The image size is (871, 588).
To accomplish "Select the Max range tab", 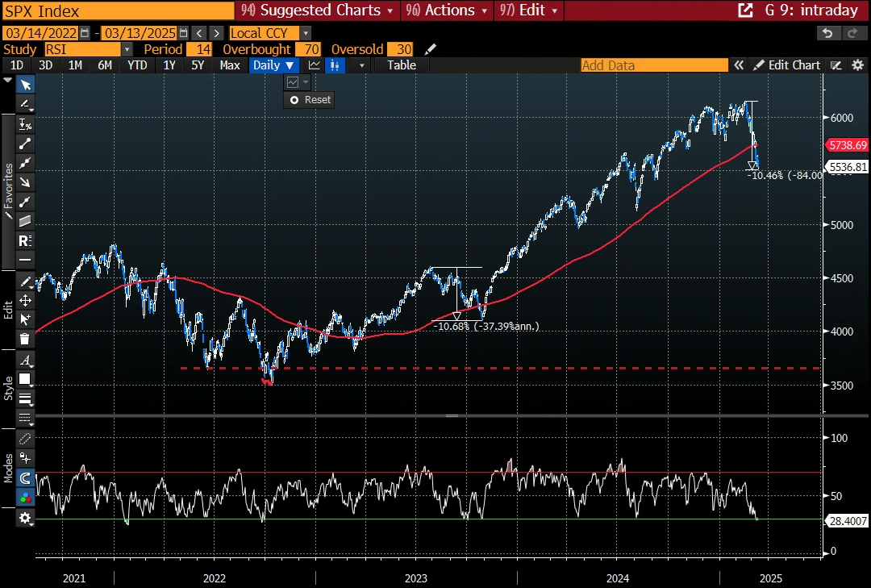I will (x=230, y=65).
